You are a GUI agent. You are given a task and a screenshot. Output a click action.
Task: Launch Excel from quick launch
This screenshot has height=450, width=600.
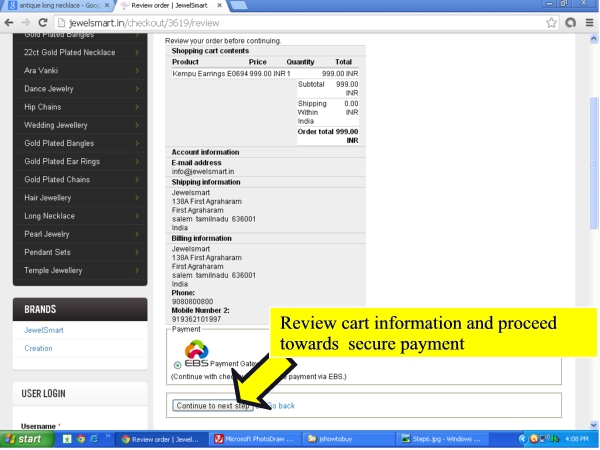coord(67,439)
